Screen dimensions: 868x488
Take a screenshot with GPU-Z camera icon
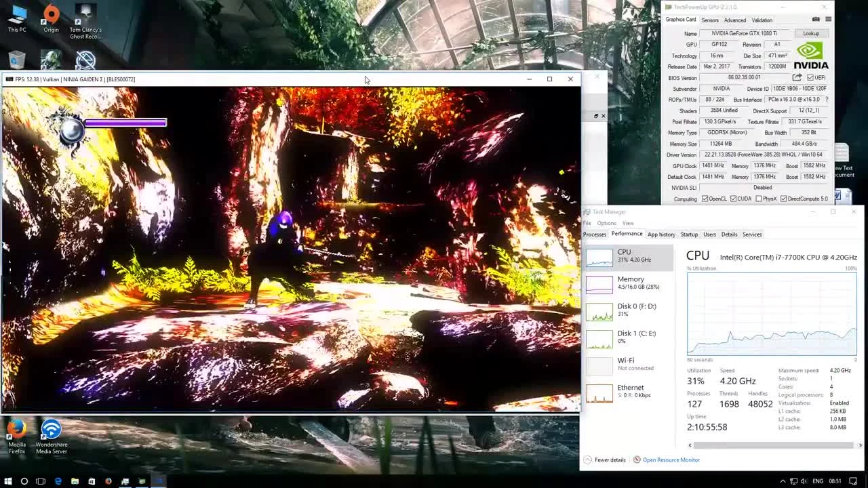pyautogui.click(x=816, y=19)
